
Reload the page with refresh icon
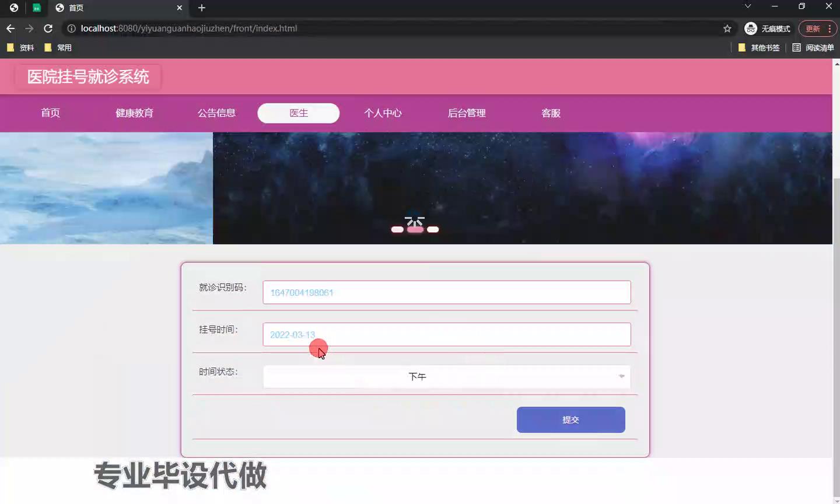coord(48,29)
